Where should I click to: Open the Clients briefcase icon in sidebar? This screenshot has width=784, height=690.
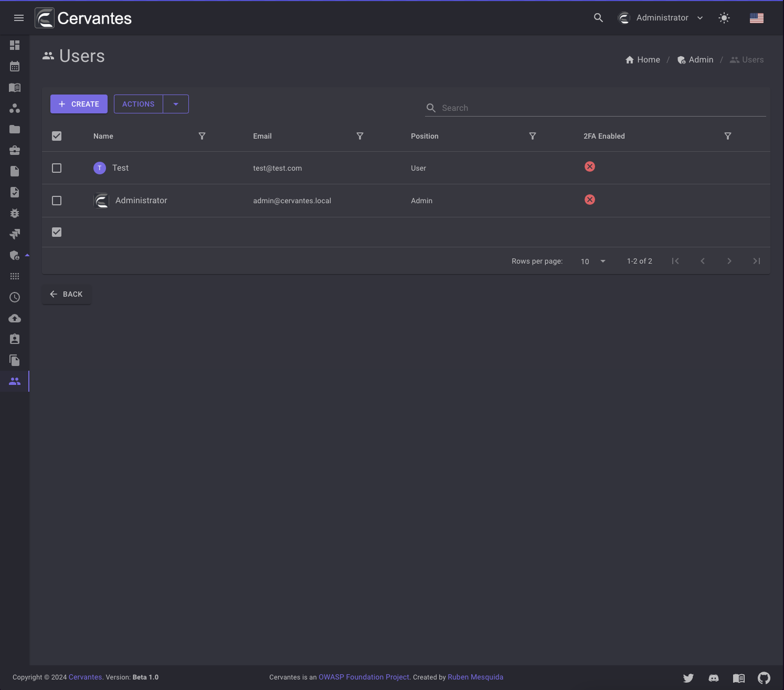point(15,150)
